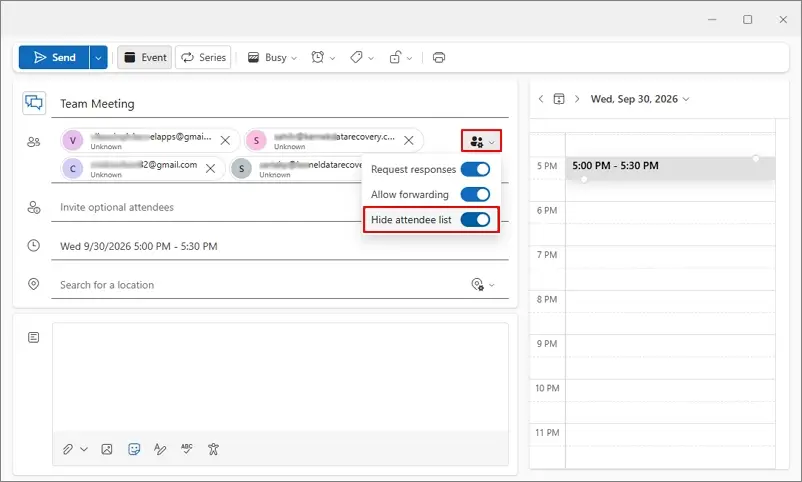Click the 5:00 PM - 5:30 PM event block
The width and height of the screenshot is (802, 482).
click(x=670, y=168)
